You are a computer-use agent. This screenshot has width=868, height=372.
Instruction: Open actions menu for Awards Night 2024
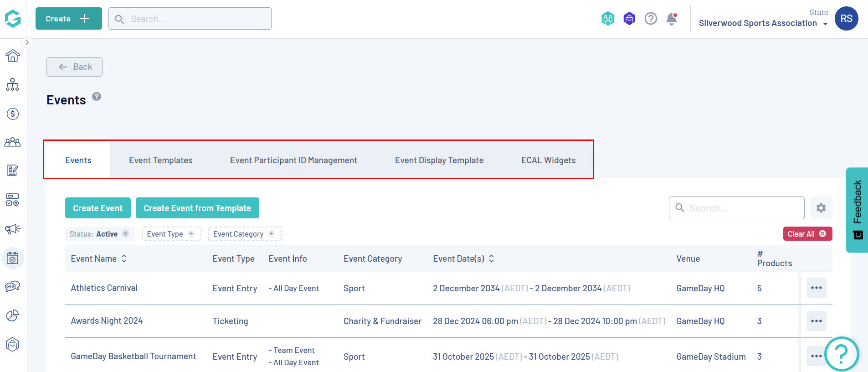(x=817, y=321)
